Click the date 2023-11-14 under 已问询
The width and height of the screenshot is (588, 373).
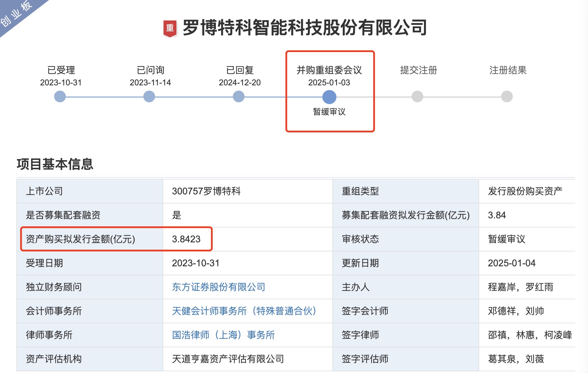150,83
